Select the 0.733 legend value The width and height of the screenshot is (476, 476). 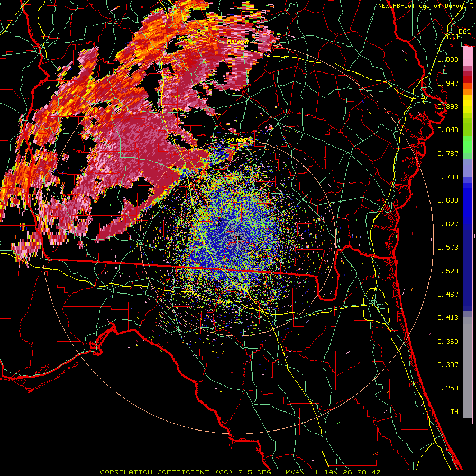point(448,177)
